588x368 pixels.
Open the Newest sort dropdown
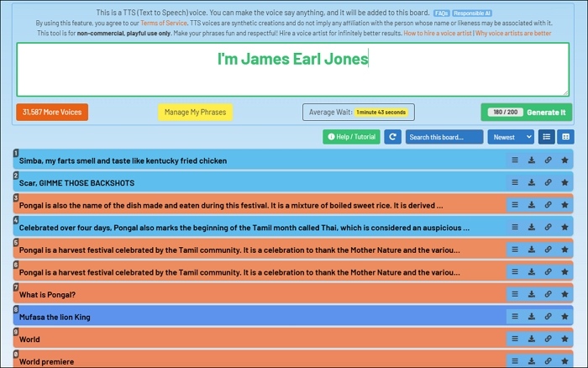pyautogui.click(x=511, y=137)
